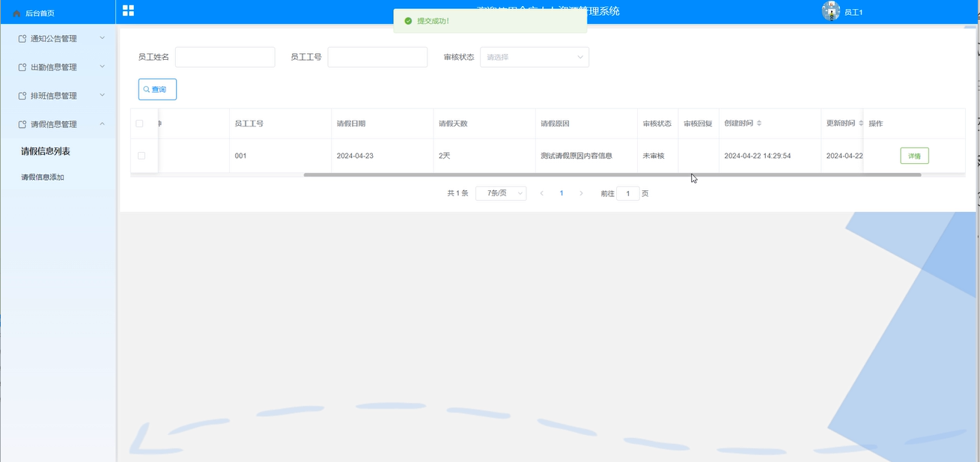Screen dimensions: 980x462
Task: Click the 审核状态 column header
Action: 657,124
